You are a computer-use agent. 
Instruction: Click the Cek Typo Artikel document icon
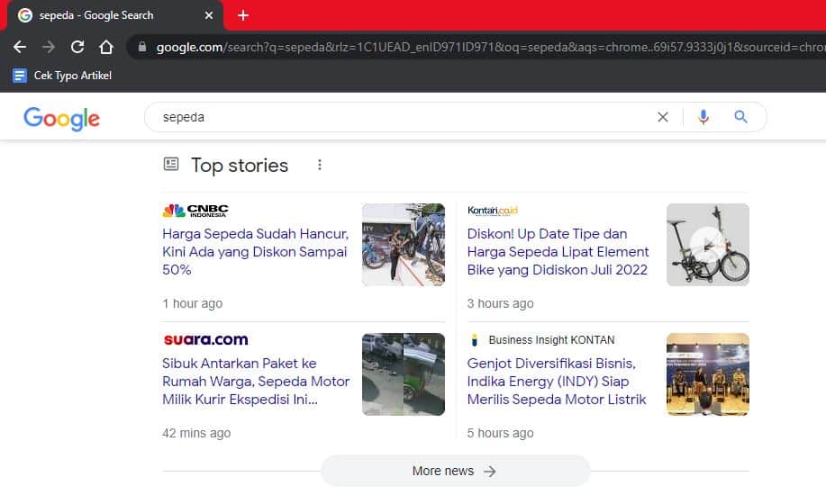20,76
